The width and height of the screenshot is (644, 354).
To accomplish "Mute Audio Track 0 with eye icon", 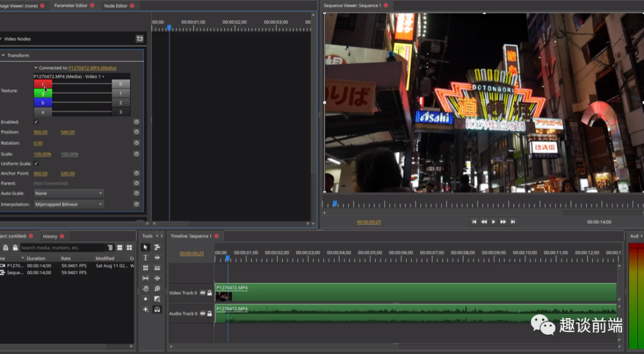I will (x=203, y=313).
